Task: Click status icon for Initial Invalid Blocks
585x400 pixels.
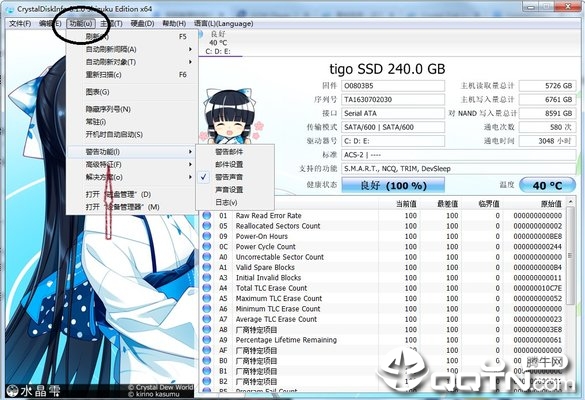Action: click(207, 278)
